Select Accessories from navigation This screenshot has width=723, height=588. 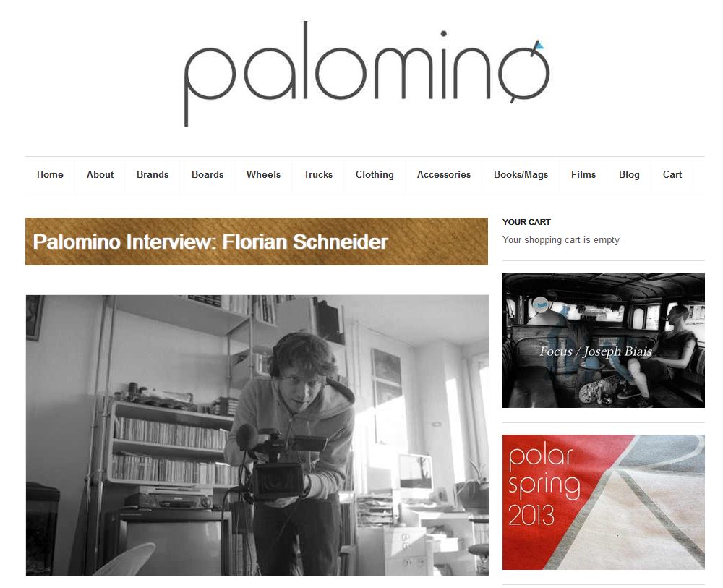tap(444, 175)
